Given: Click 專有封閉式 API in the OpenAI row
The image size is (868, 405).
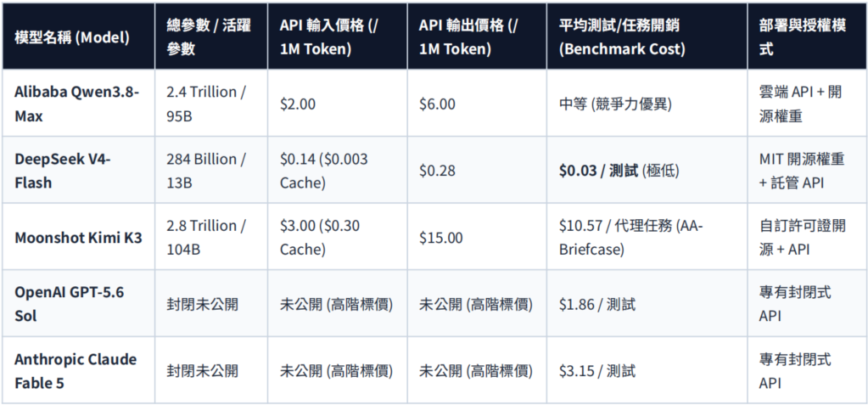Looking at the screenshot, I should (808, 304).
